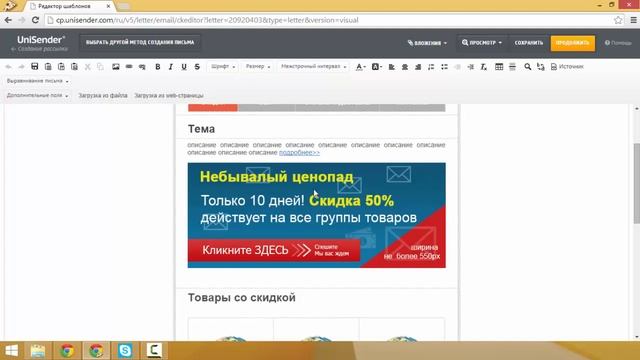Open the Помощь help link
This screenshot has width=640, height=360.
[618, 43]
